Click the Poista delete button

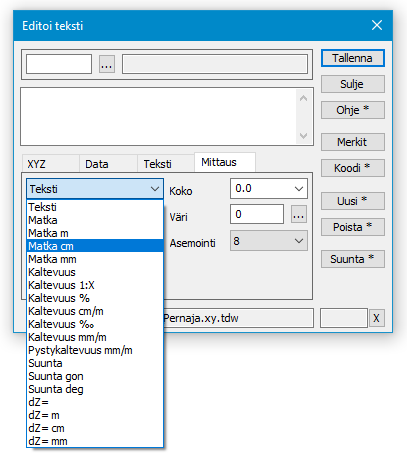click(x=353, y=227)
